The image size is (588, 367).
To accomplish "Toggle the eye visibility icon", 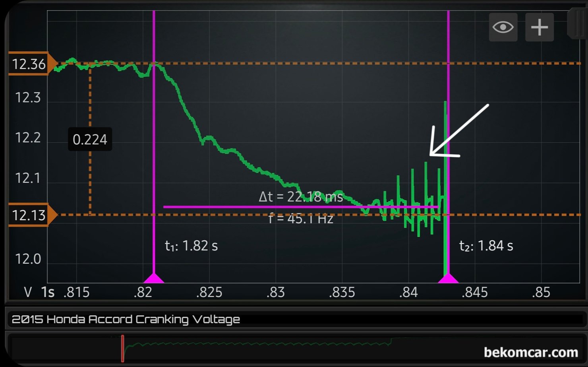I will pos(503,27).
